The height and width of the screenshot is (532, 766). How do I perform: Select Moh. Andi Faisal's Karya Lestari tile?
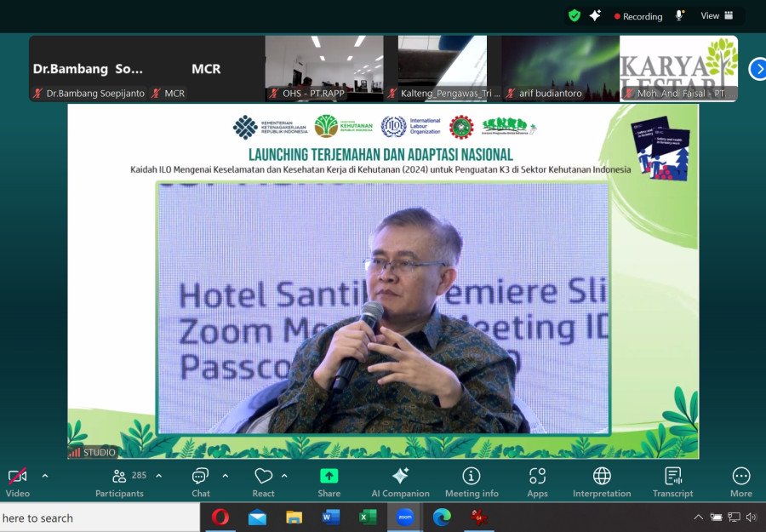(x=678, y=68)
